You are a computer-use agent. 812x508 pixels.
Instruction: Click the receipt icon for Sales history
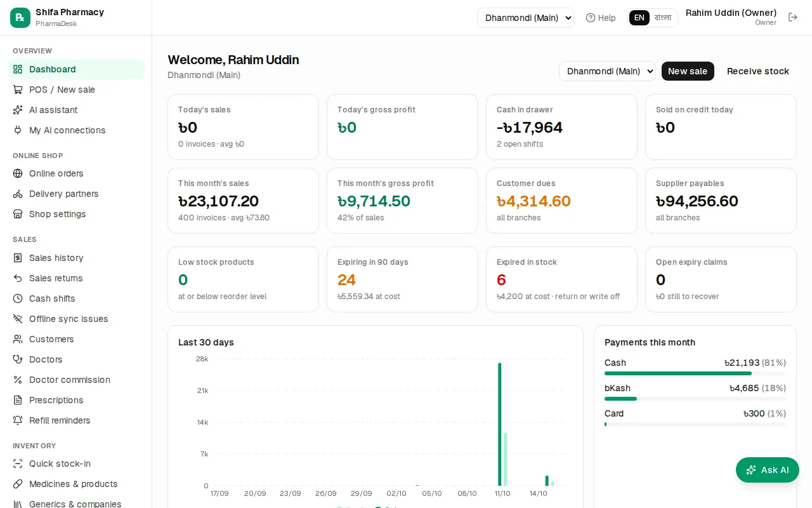tap(18, 258)
